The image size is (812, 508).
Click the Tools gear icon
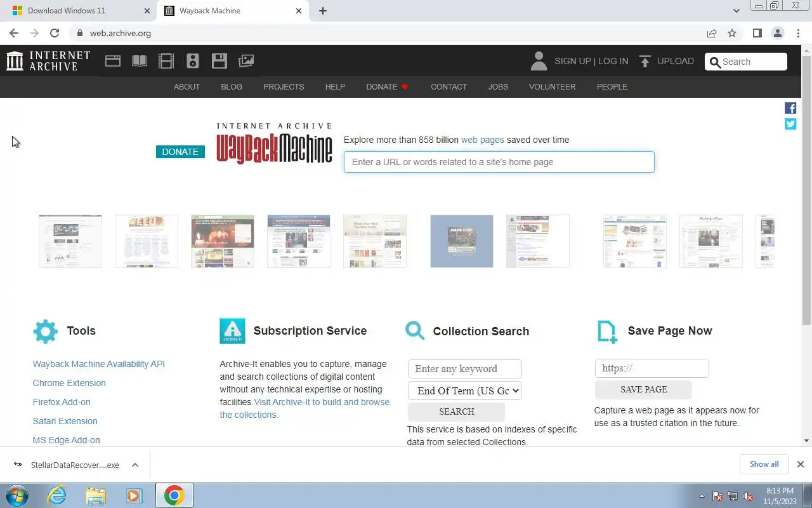(x=45, y=331)
